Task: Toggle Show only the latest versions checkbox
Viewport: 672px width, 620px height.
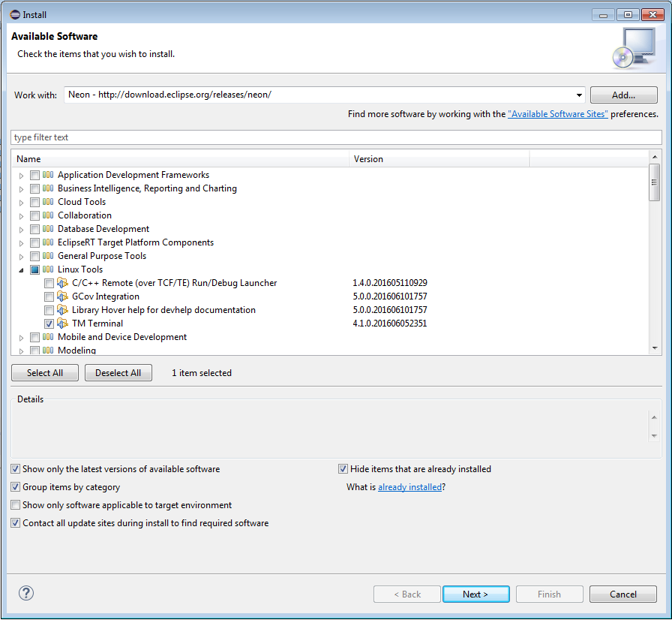Action: pyautogui.click(x=16, y=469)
